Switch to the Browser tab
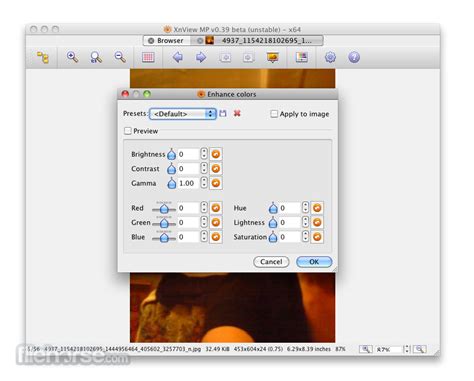 166,41
